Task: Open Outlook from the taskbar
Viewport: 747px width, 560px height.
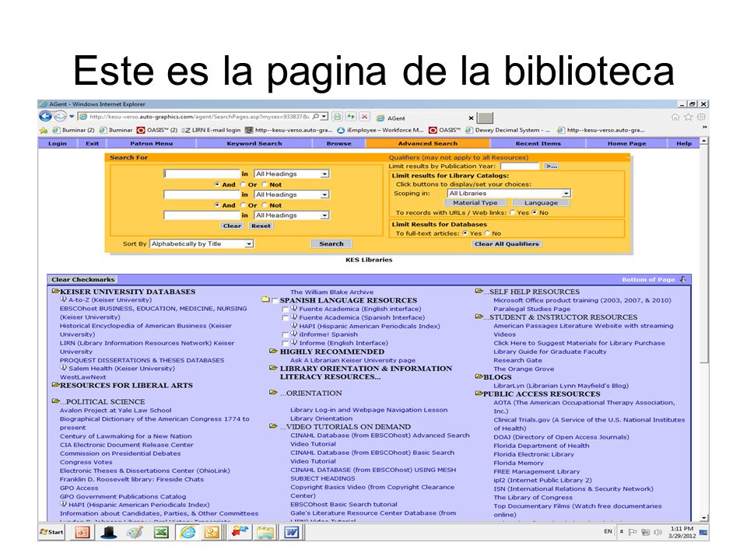Action: [x=212, y=532]
